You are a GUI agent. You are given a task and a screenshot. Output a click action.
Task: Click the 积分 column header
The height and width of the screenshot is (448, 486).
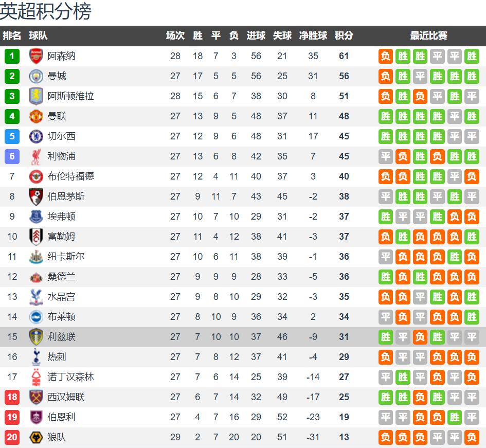[x=344, y=36]
